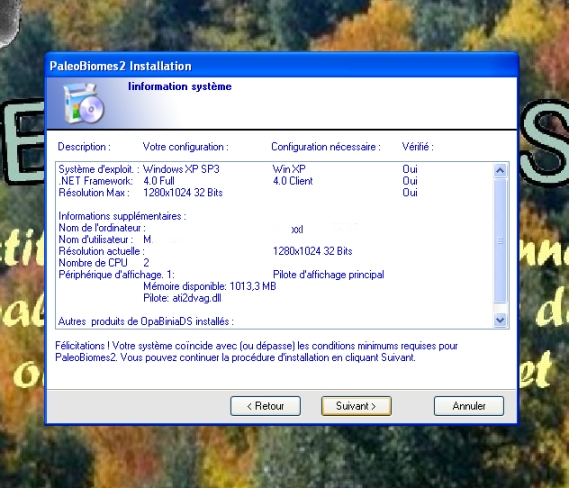569x488 pixels.
Task: Cancel the installation with Annuler
Action: pos(468,406)
